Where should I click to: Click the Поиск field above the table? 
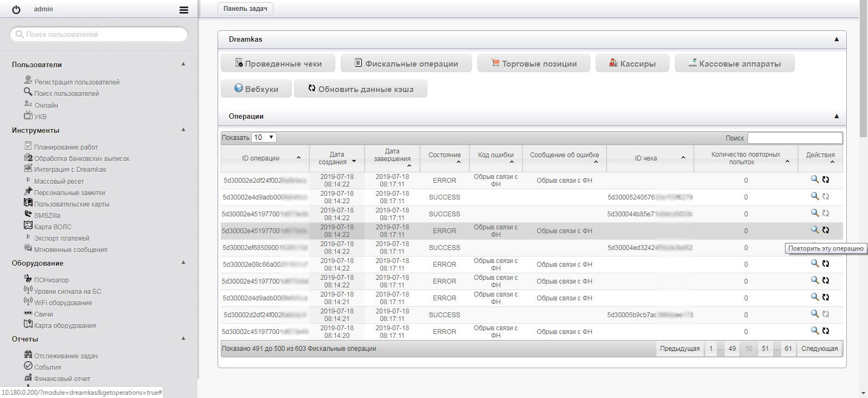tap(795, 138)
